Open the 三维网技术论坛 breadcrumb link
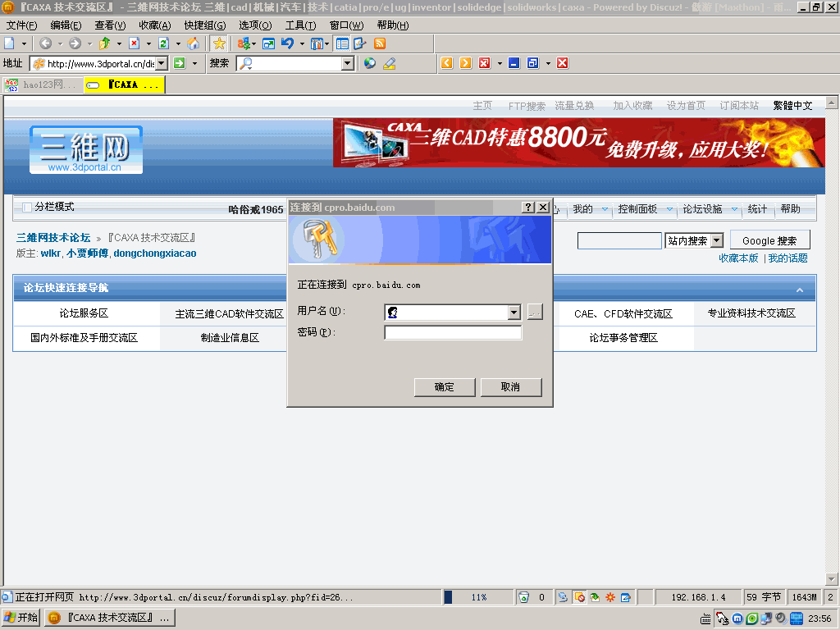The image size is (840, 630). pyautogui.click(x=53, y=237)
